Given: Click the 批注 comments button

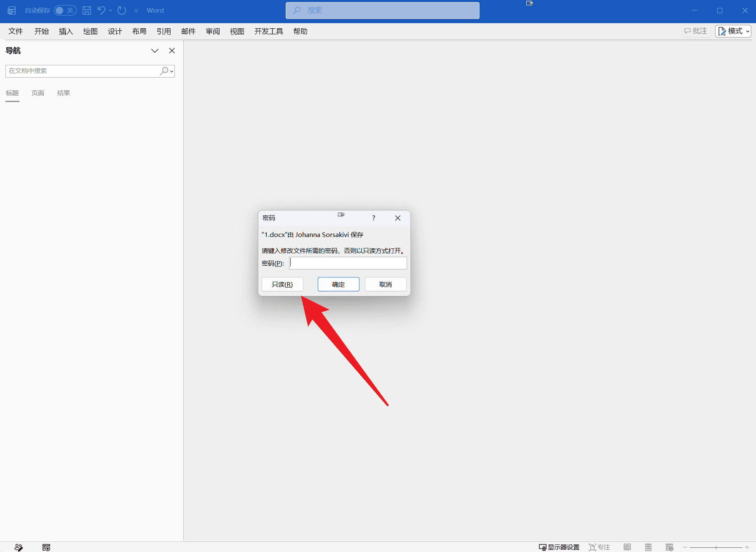Looking at the screenshot, I should [696, 31].
